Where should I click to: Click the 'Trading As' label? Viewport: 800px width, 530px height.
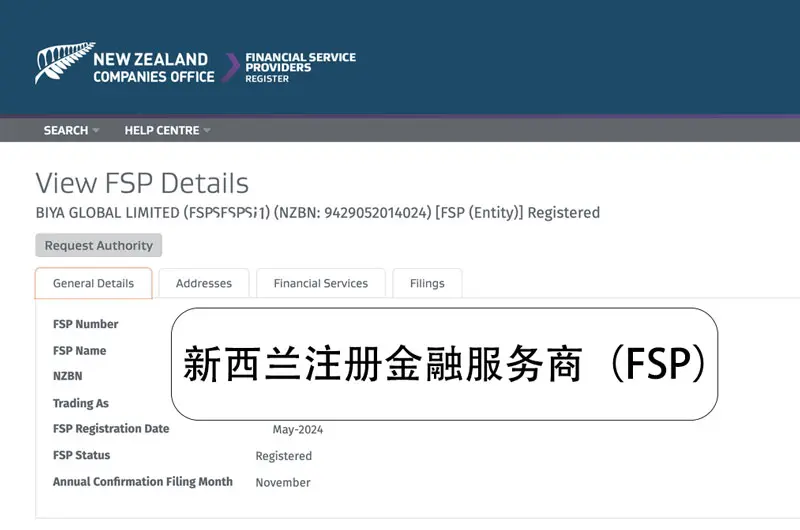click(x=81, y=403)
